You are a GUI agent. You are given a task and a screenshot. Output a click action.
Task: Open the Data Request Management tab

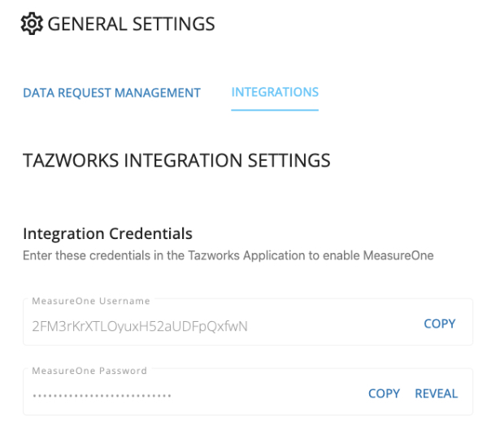111,93
